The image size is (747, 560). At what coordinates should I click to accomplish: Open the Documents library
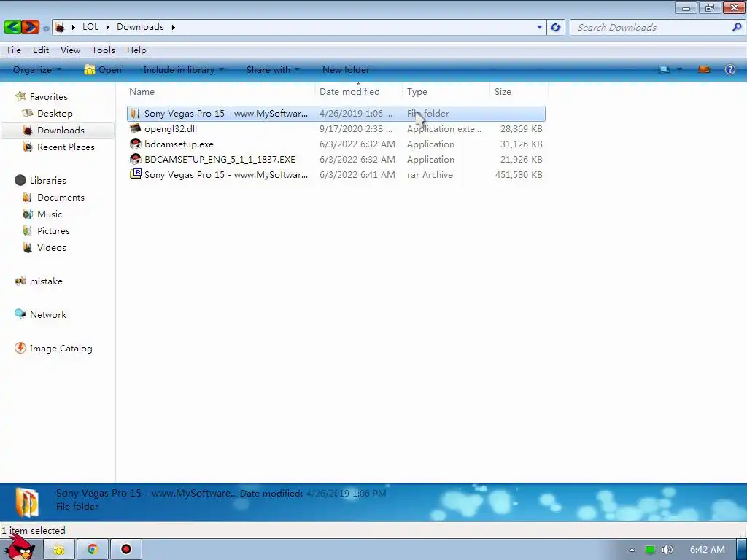click(x=61, y=197)
